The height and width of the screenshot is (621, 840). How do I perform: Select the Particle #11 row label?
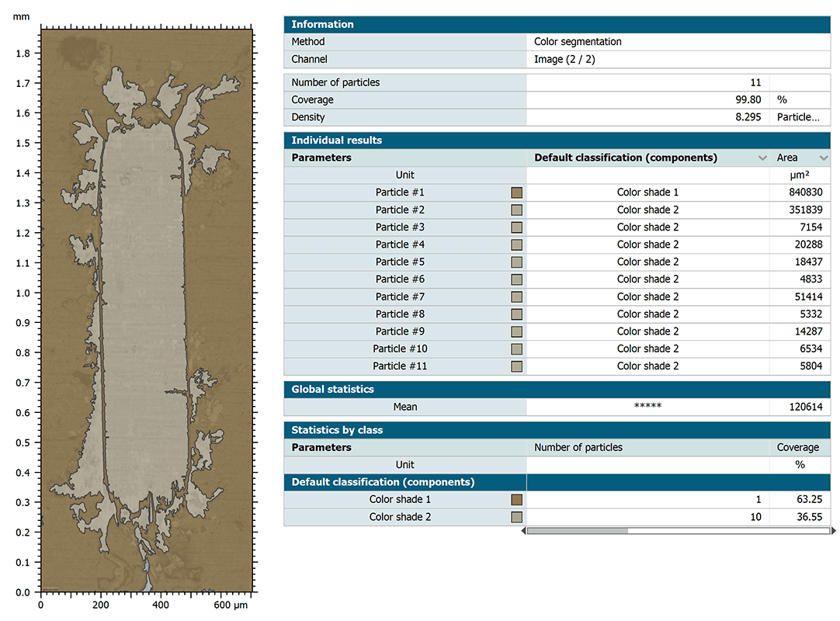point(400,366)
